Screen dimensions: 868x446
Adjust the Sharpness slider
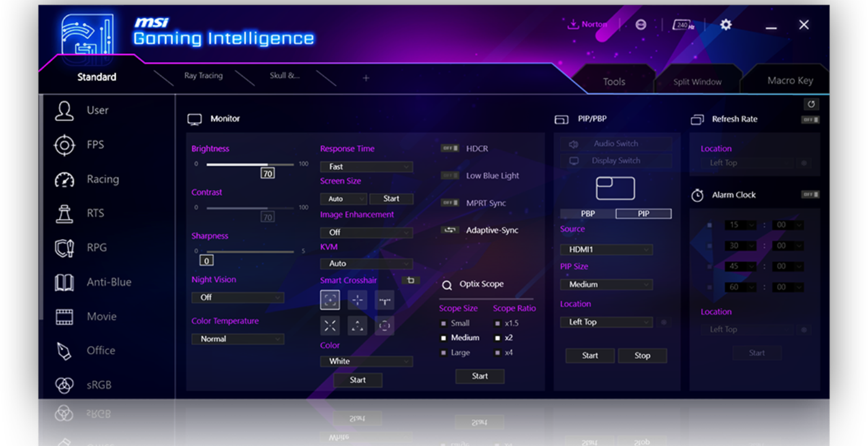click(250, 251)
